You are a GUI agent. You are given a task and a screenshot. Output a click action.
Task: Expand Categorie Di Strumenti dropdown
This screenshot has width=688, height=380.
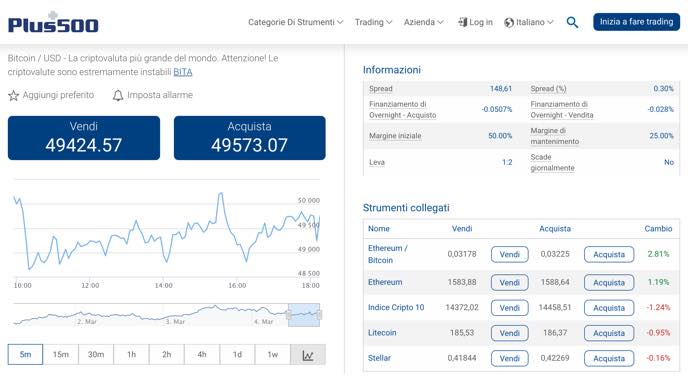pyautogui.click(x=295, y=22)
